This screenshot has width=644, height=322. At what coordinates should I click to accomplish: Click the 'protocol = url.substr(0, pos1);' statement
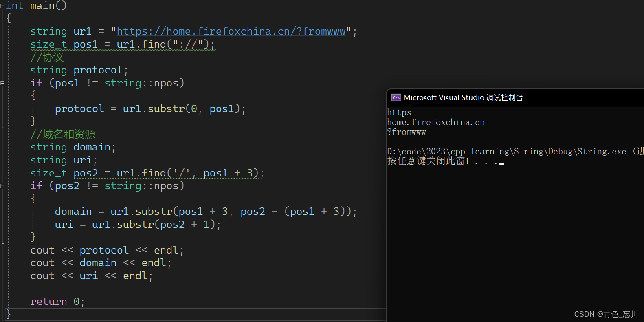[x=150, y=109]
